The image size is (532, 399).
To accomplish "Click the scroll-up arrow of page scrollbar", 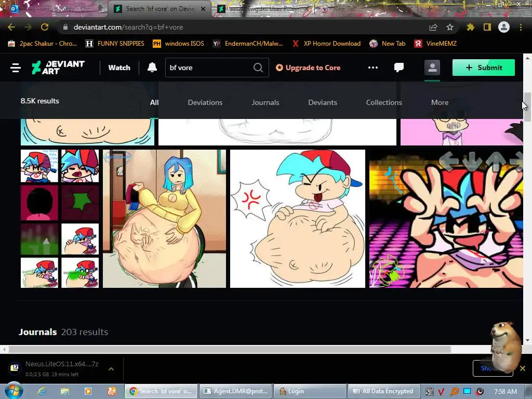I will (x=527, y=58).
